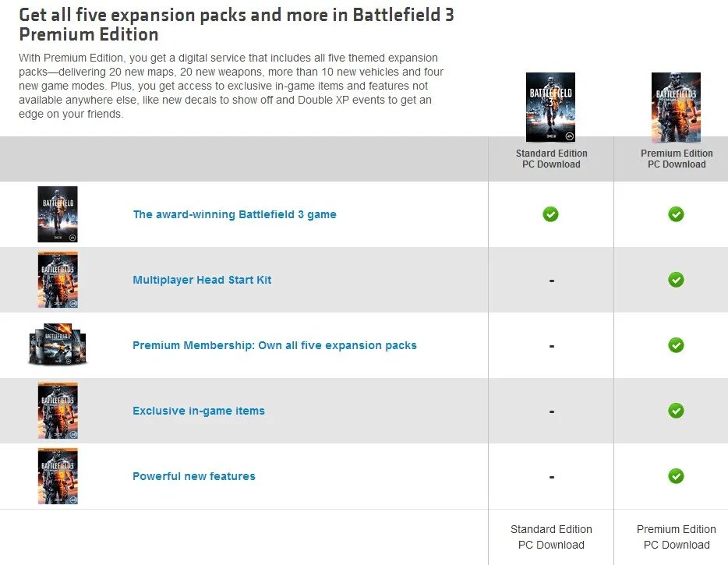Image resolution: width=728 pixels, height=565 pixels.
Task: Click the Exclusive in-game items thumbnail
Action: (x=58, y=411)
